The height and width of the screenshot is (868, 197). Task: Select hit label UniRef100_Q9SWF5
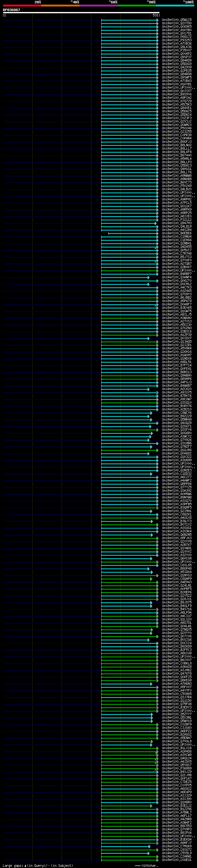tap(177, 78)
